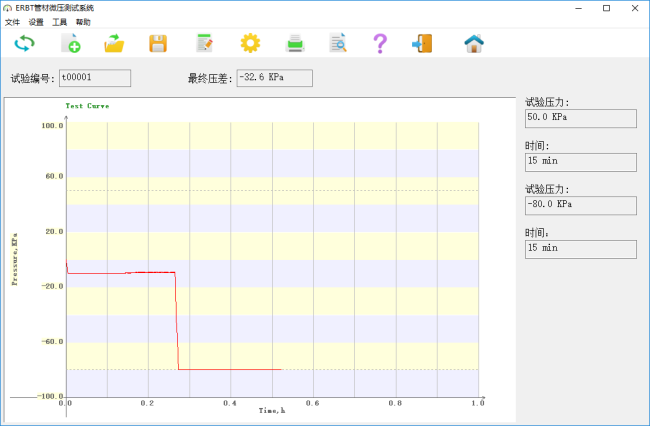Viewport: 650px width, 426px height.
Task: Print the test report
Action: tap(295, 43)
